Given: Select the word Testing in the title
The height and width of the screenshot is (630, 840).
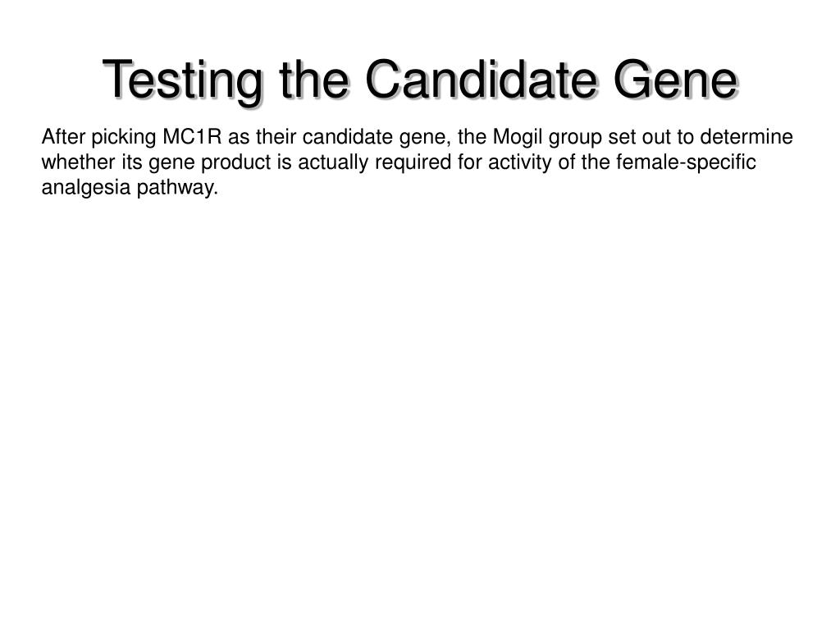Looking at the screenshot, I should click(x=183, y=80).
